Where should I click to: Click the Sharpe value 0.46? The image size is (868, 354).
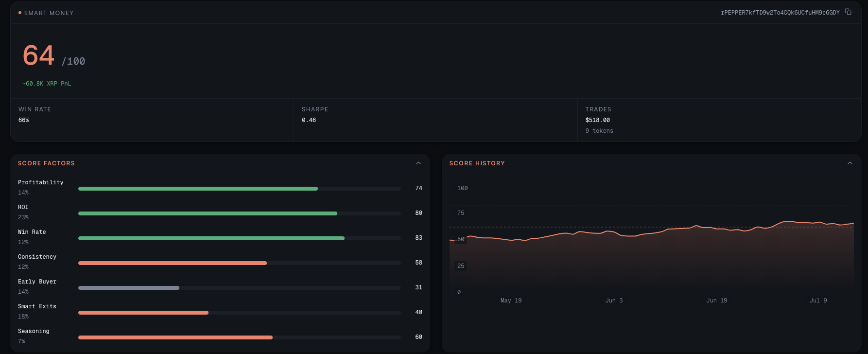coord(309,120)
